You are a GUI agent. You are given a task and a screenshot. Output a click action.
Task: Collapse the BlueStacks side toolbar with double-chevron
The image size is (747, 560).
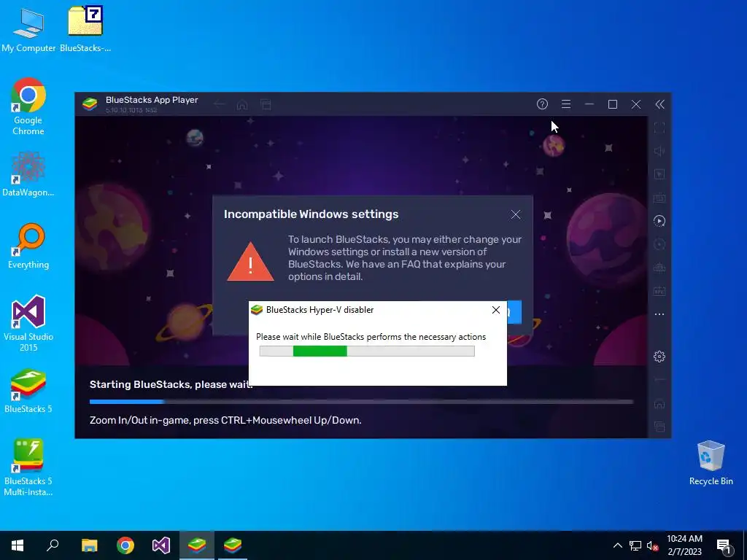click(659, 104)
